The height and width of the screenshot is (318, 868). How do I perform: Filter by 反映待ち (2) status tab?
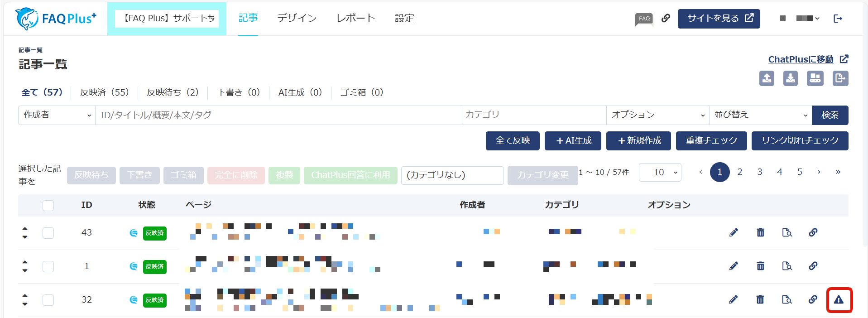click(x=173, y=92)
